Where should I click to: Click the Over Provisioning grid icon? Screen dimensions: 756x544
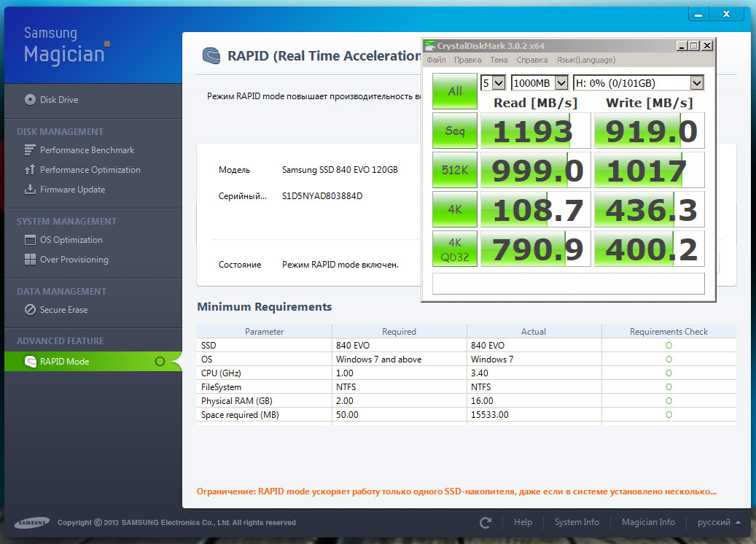pyautogui.click(x=30, y=260)
